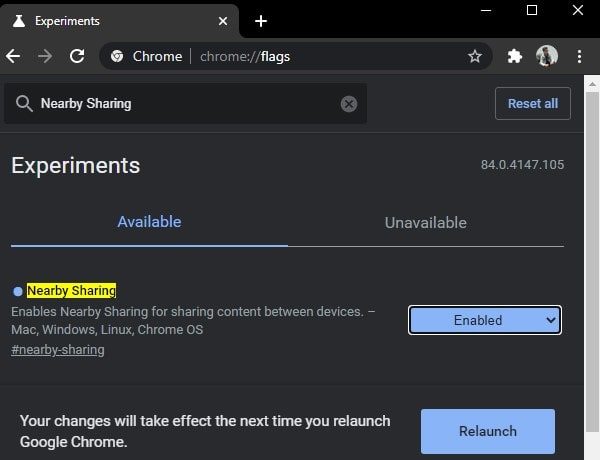The height and width of the screenshot is (460, 600).
Task: Maximize the Chrome window
Action: pos(532,10)
